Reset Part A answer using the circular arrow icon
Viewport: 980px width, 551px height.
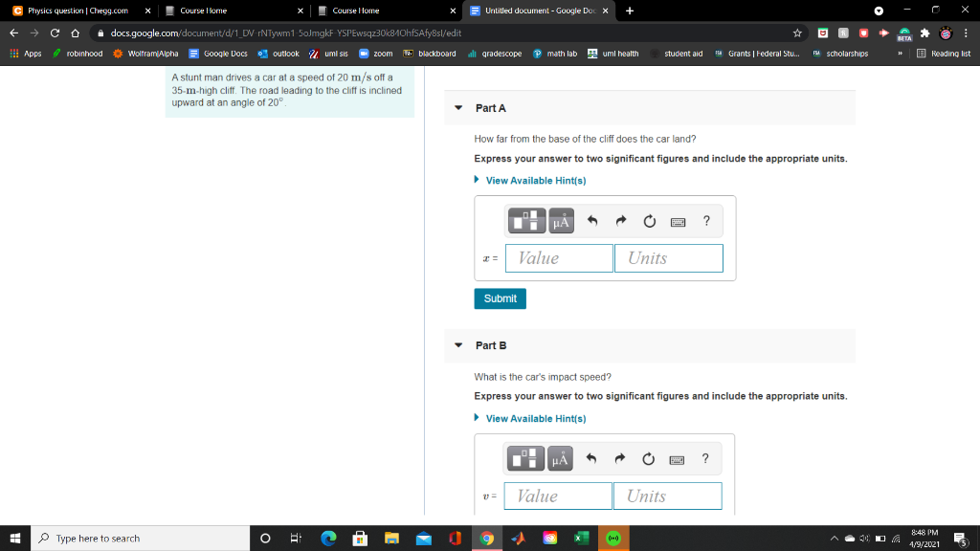pyautogui.click(x=649, y=220)
